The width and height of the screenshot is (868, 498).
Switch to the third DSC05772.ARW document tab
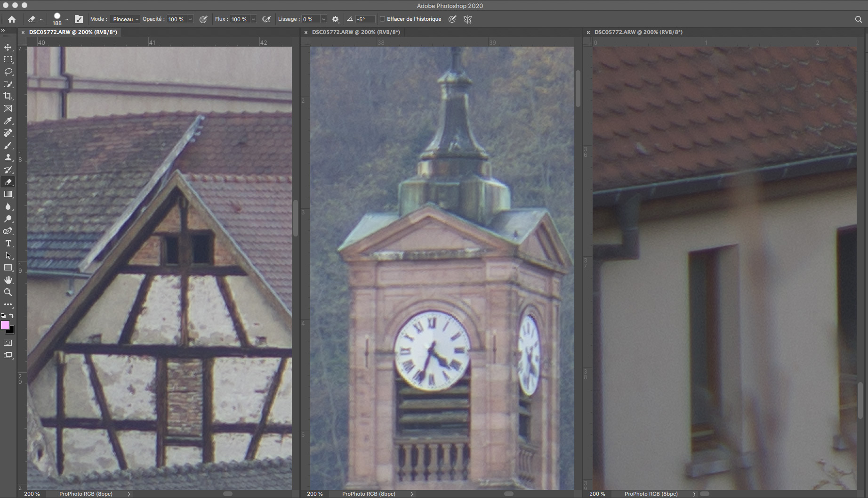(x=638, y=32)
